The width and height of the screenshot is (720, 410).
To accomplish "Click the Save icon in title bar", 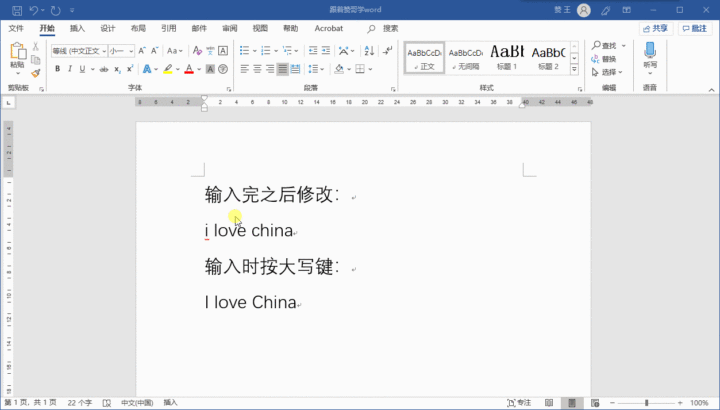I will [x=17, y=10].
